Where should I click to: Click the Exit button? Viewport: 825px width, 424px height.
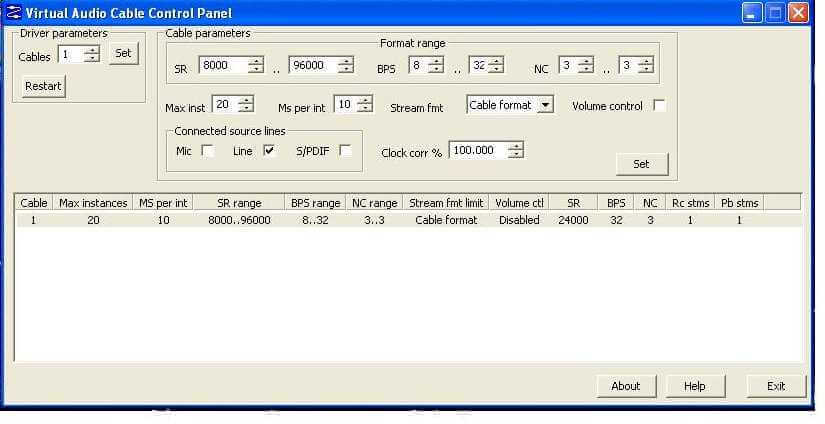tap(776, 386)
